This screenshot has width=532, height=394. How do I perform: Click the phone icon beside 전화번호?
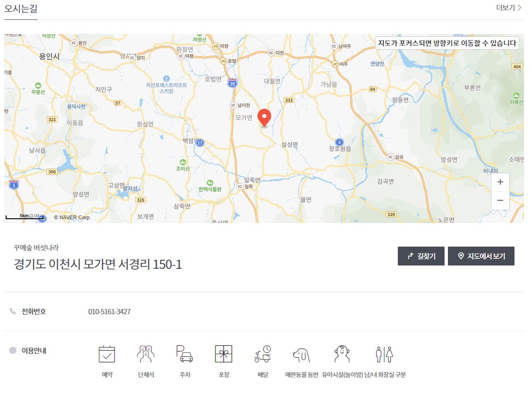pos(13,311)
